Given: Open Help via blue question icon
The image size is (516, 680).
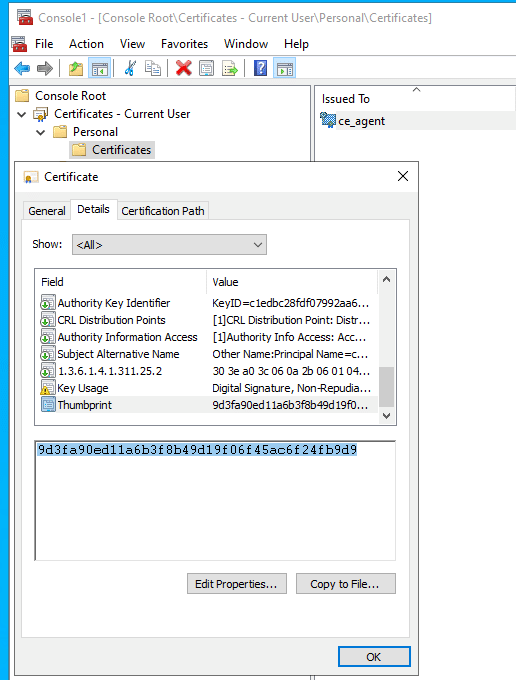Looking at the screenshot, I should 261,69.
